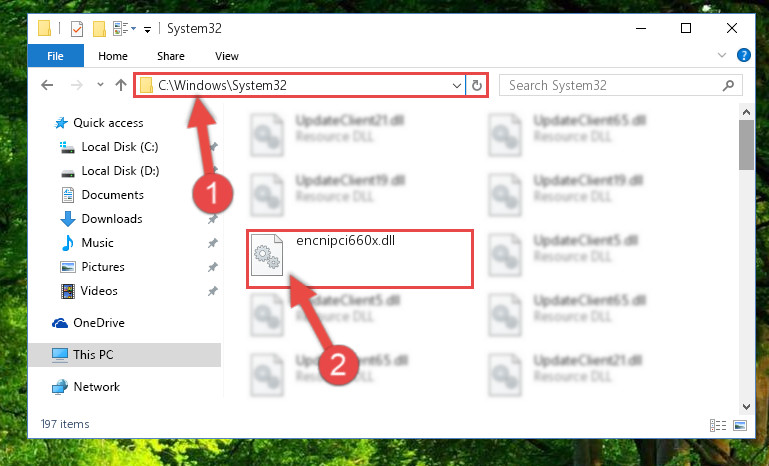Expand the address bar history dropdown
The image size is (769, 466).
pos(457,86)
